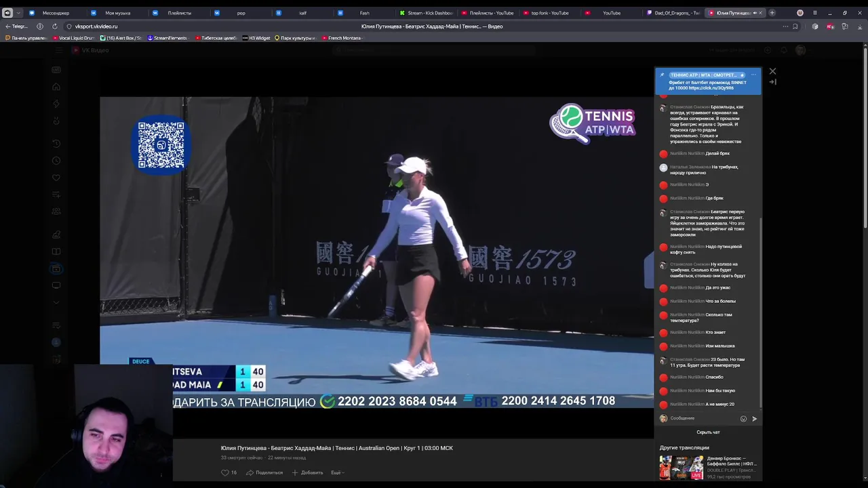Reload the current page
Viewport: 868px width, 488px height.
tap(55, 26)
